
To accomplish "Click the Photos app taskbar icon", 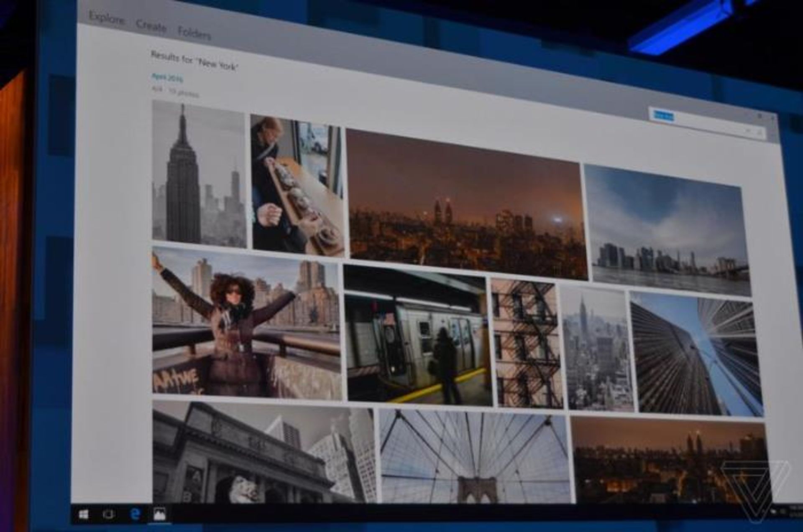I will click(x=159, y=514).
